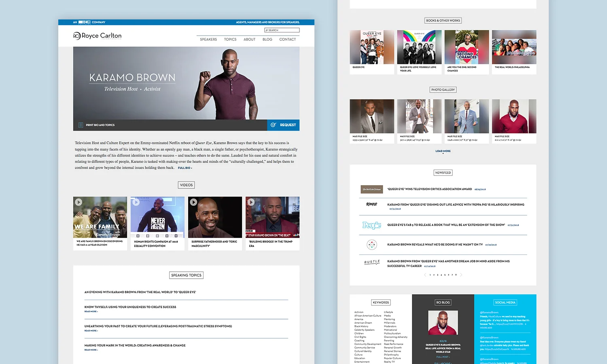Open the Blog menu item
The height and width of the screenshot is (364, 607).
click(267, 39)
